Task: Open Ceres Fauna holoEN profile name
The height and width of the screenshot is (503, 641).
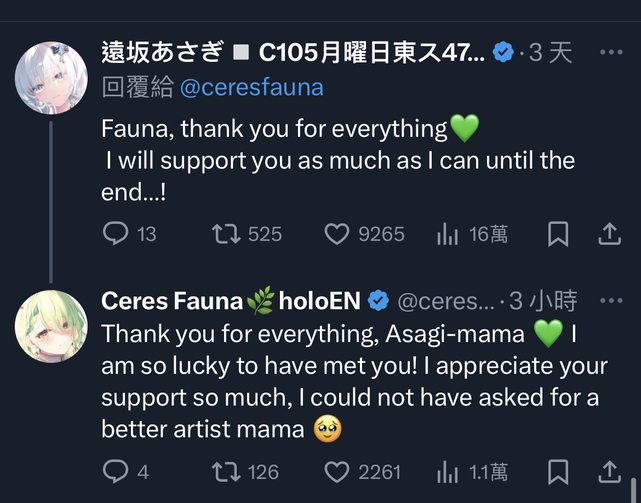Action: click(232, 300)
